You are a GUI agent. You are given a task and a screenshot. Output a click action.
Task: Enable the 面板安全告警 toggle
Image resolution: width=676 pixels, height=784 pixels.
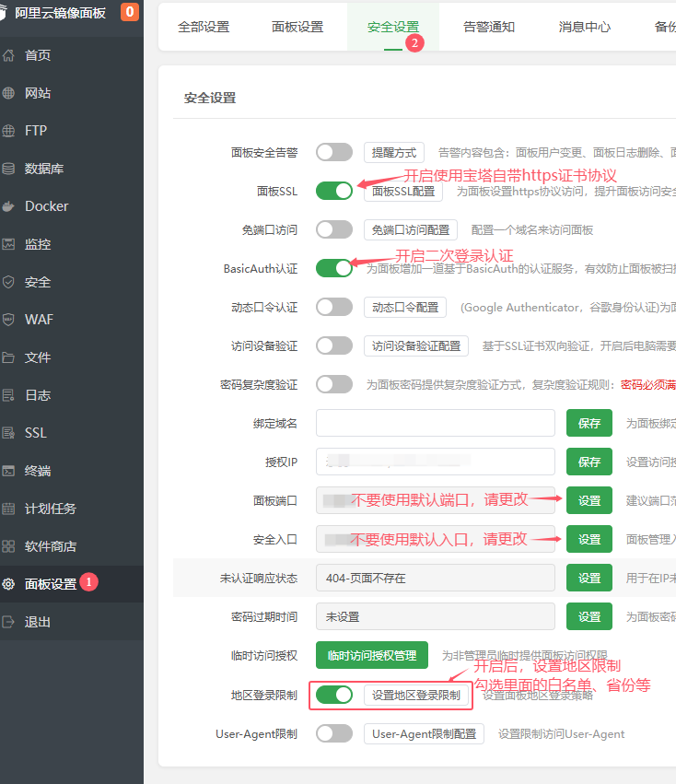click(x=333, y=152)
